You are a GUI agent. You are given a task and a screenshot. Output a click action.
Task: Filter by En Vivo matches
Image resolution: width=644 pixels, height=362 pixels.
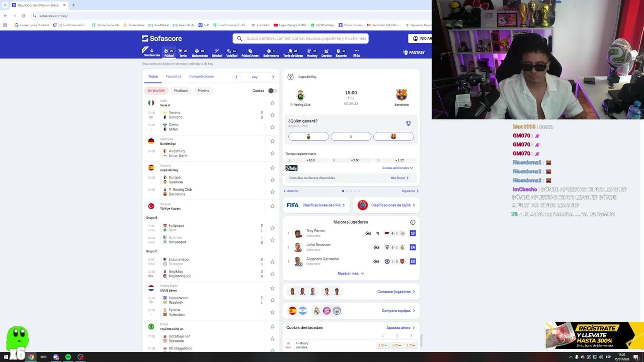(156, 90)
